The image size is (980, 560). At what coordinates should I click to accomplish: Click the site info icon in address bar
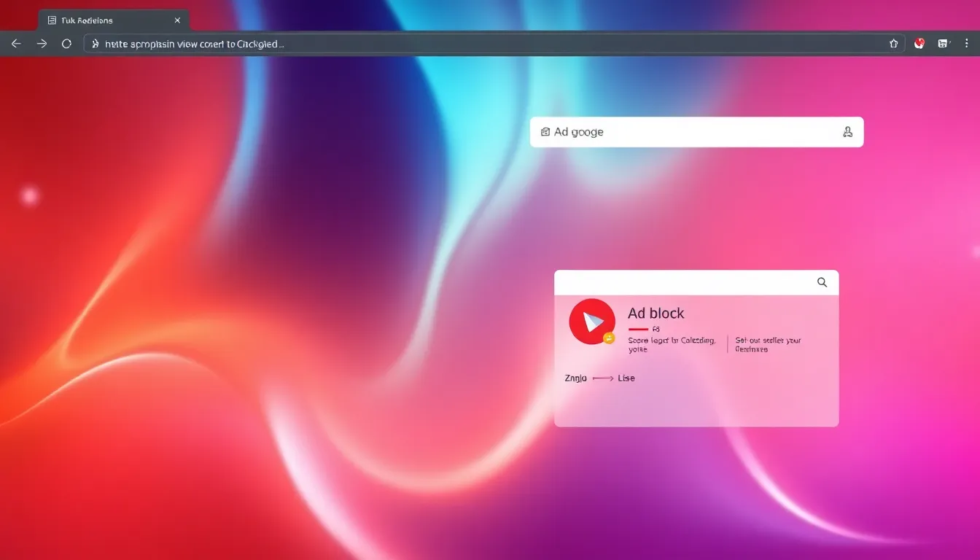(x=95, y=44)
